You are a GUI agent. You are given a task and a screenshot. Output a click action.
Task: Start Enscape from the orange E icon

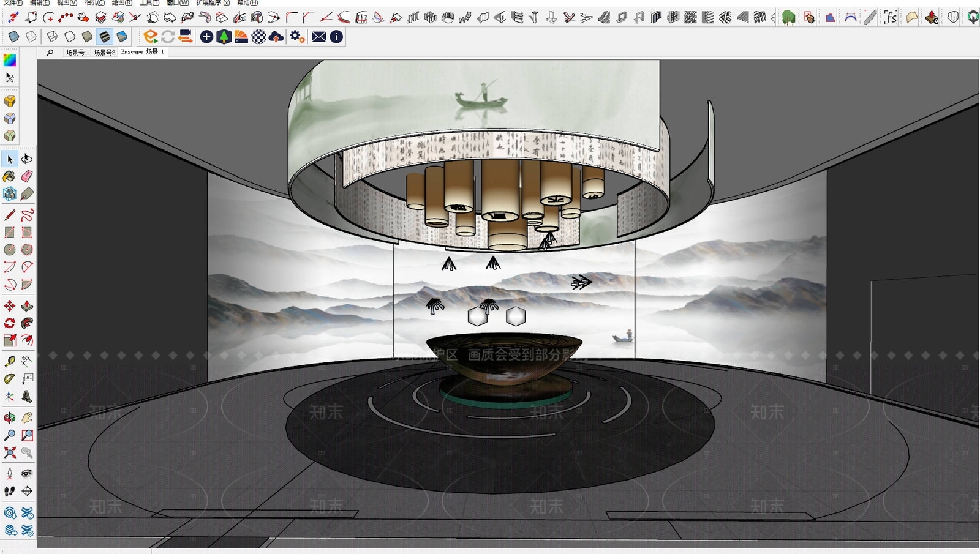[x=151, y=37]
